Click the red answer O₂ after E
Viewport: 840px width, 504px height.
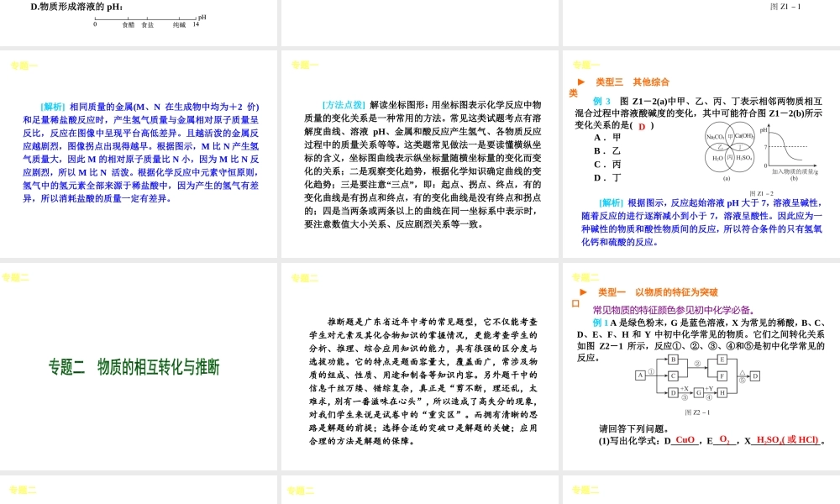(725, 439)
